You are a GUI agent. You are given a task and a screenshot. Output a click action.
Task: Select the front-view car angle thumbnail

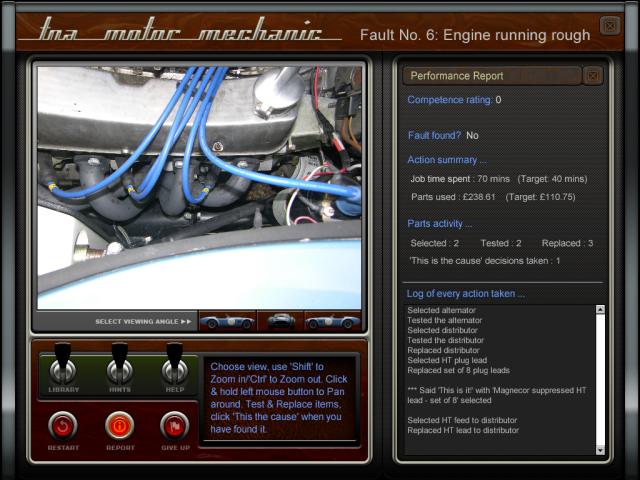click(x=283, y=321)
